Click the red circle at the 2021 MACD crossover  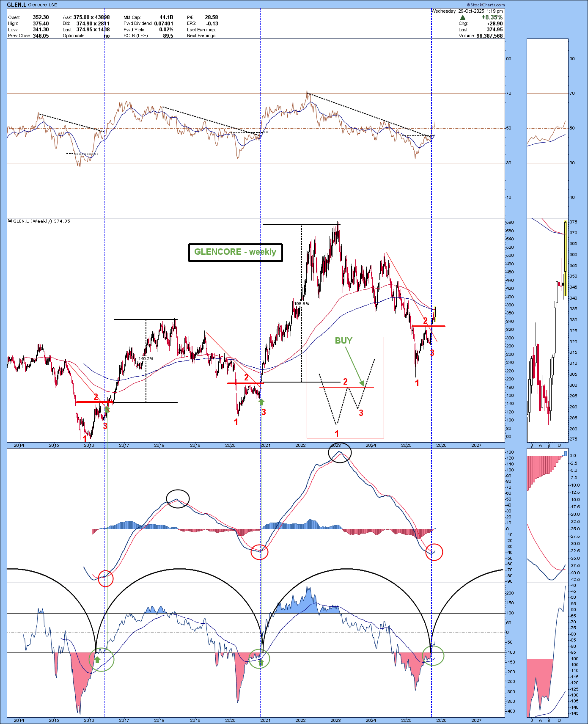coord(259,551)
